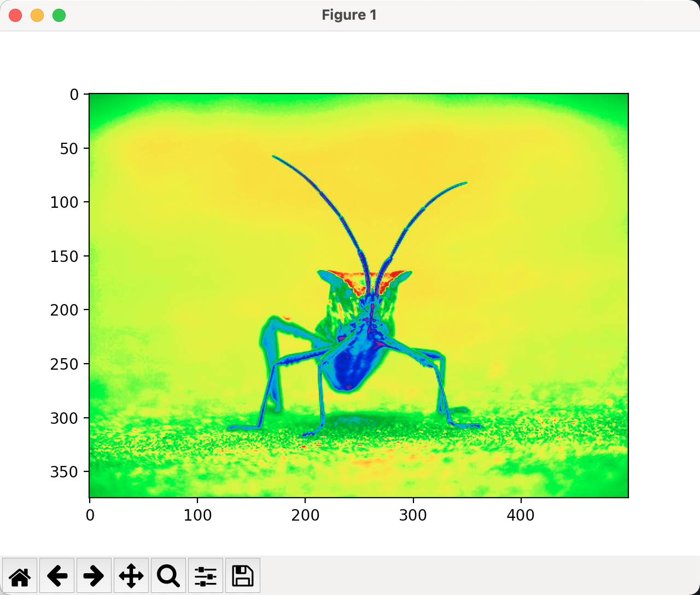Click the tip of the right antenna
This screenshot has height=595, width=700.
[x=465, y=183]
